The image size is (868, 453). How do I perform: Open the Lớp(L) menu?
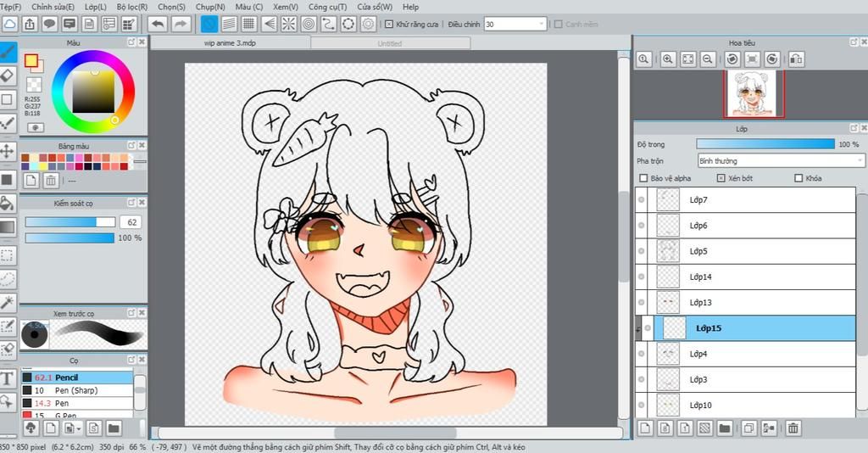click(x=95, y=7)
